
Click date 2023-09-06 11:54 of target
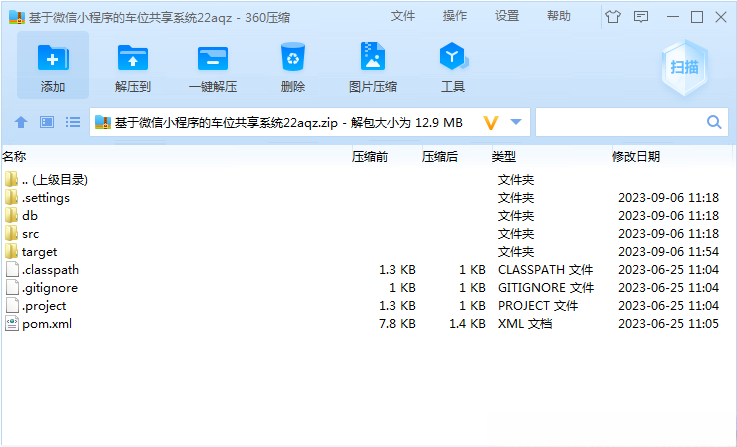(668, 252)
